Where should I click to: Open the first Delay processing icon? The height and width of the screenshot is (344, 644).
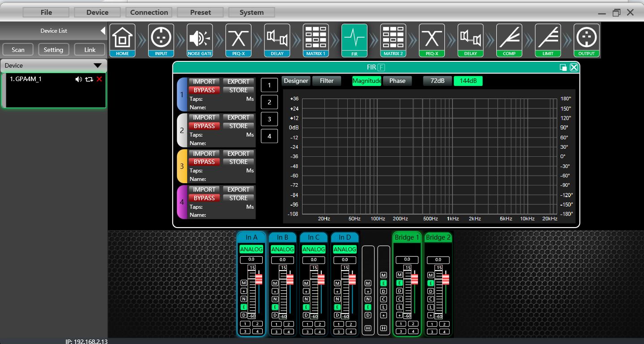click(277, 40)
